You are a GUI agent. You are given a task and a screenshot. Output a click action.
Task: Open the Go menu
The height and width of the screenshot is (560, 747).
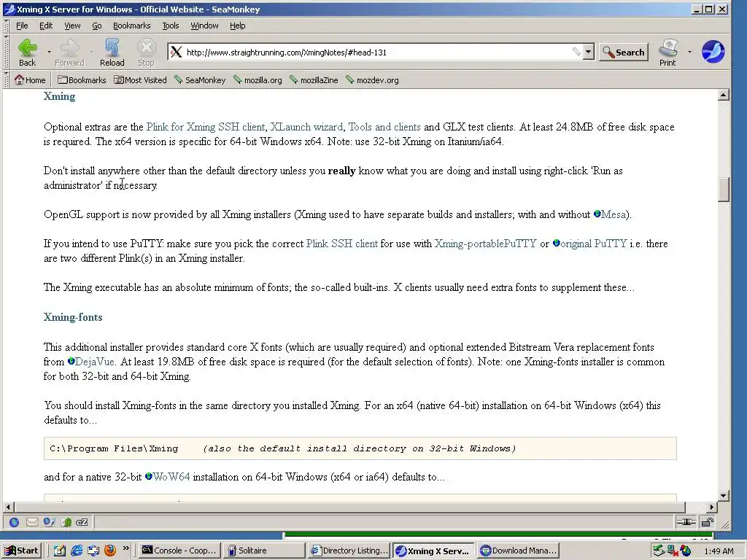click(97, 26)
